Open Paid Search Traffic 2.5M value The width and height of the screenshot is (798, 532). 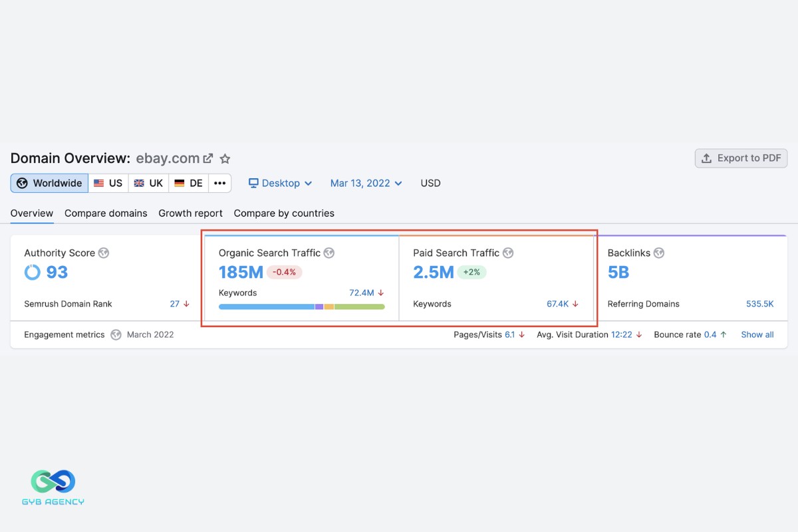(434, 272)
